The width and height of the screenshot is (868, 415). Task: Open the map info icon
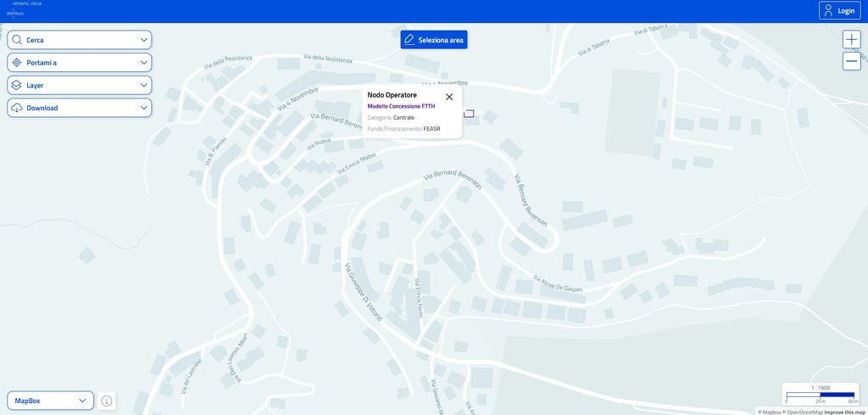[x=107, y=401]
